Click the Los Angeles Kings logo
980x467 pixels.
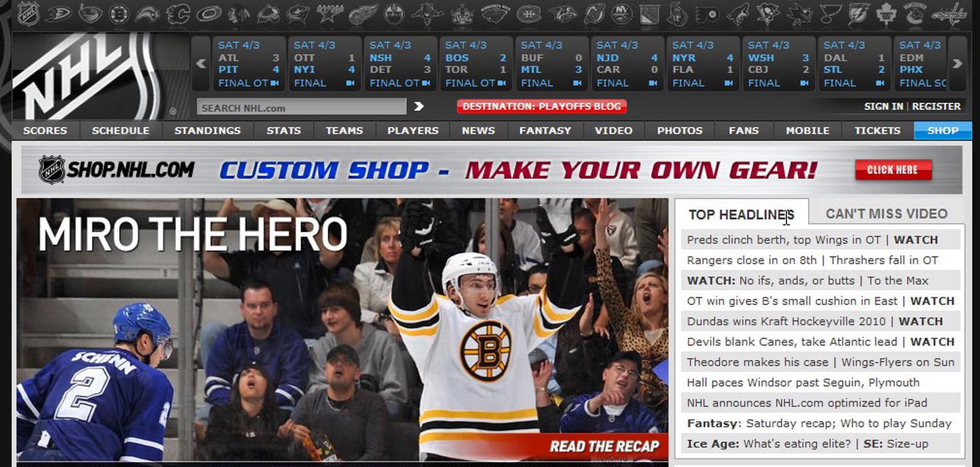click(462, 13)
